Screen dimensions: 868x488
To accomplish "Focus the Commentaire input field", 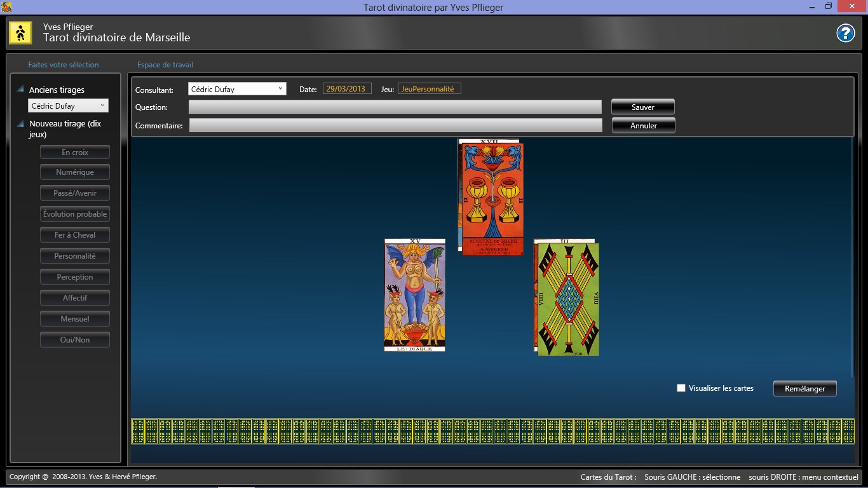I will point(395,125).
